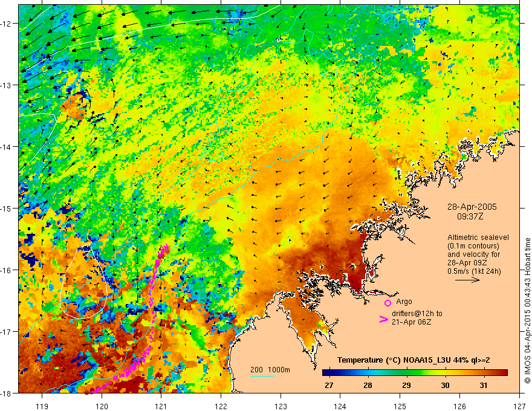Click the longitude axis label 126

459,406
